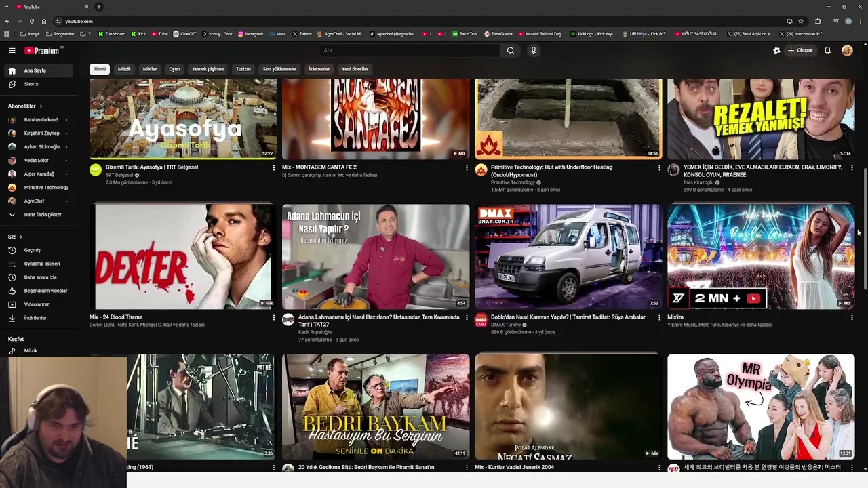Open the notifications bell
868x488 pixels.
pyautogui.click(x=827, y=50)
